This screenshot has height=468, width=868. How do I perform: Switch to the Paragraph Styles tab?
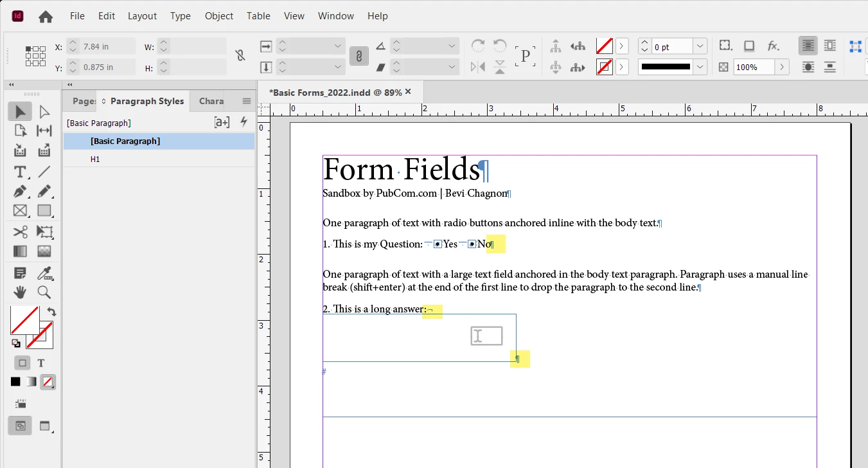point(143,101)
